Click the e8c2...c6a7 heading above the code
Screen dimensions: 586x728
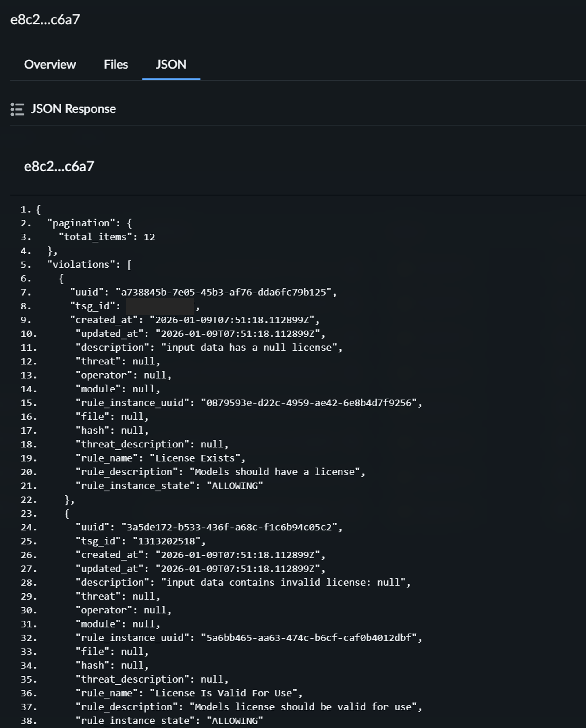pyautogui.click(x=59, y=167)
